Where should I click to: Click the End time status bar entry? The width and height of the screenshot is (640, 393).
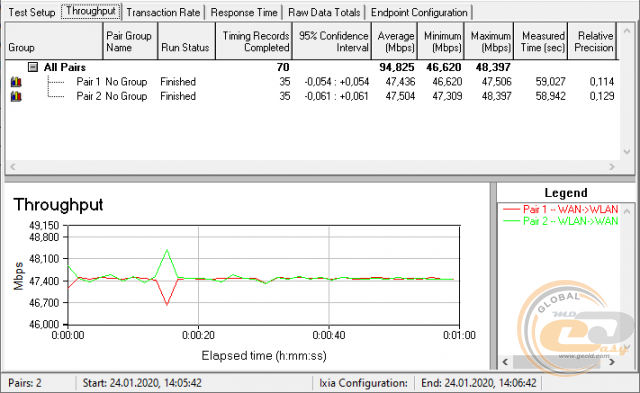pyautogui.click(x=479, y=383)
